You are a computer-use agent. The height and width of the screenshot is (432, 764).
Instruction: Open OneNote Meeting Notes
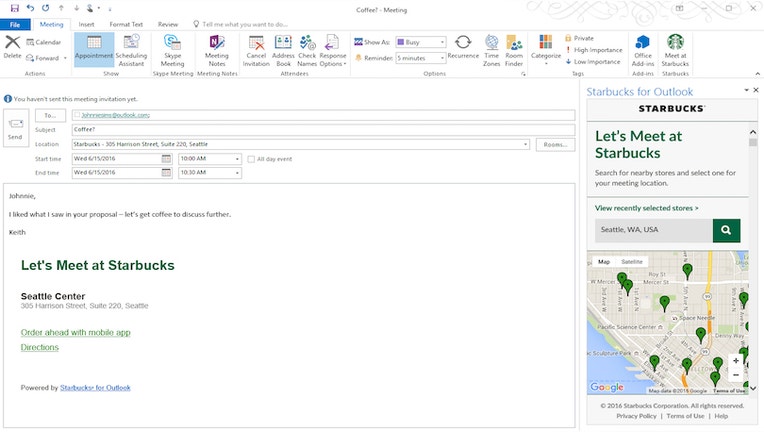pos(216,50)
